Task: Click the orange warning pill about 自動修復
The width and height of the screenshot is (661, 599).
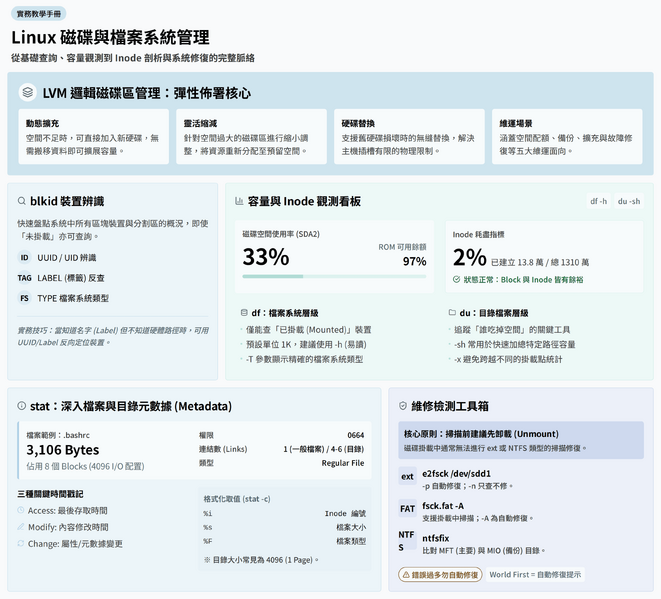Action: coord(440,575)
